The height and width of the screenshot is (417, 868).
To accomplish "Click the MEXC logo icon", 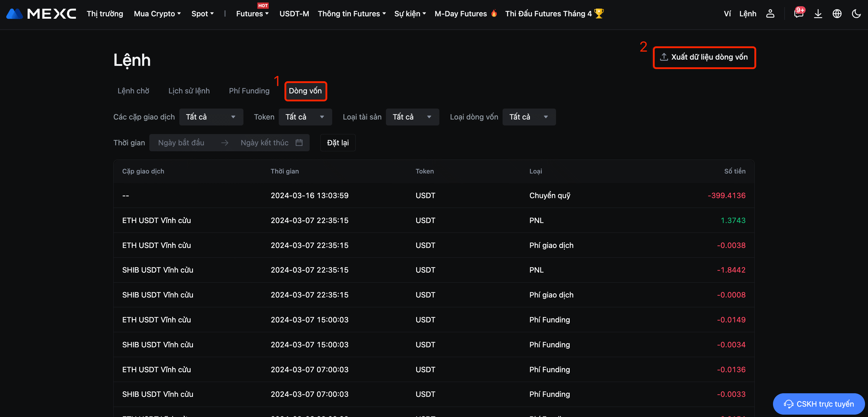I will tap(15, 14).
